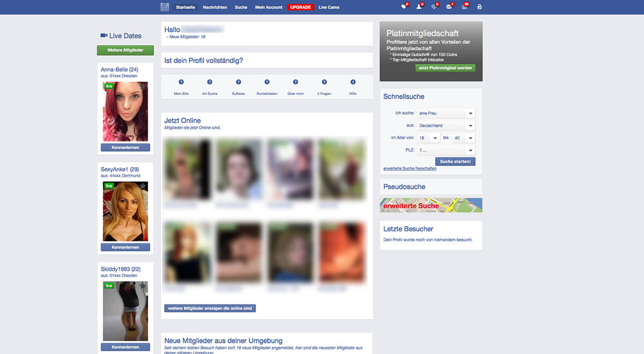Open the Kontaktdaten profile step
The width and height of the screenshot is (644, 354).
pos(267,93)
